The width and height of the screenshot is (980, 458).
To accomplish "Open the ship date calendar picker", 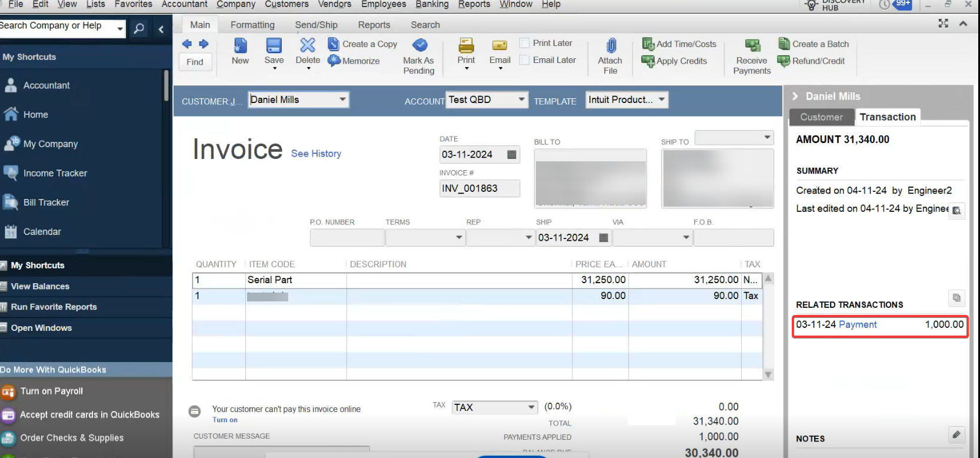I will 604,238.
